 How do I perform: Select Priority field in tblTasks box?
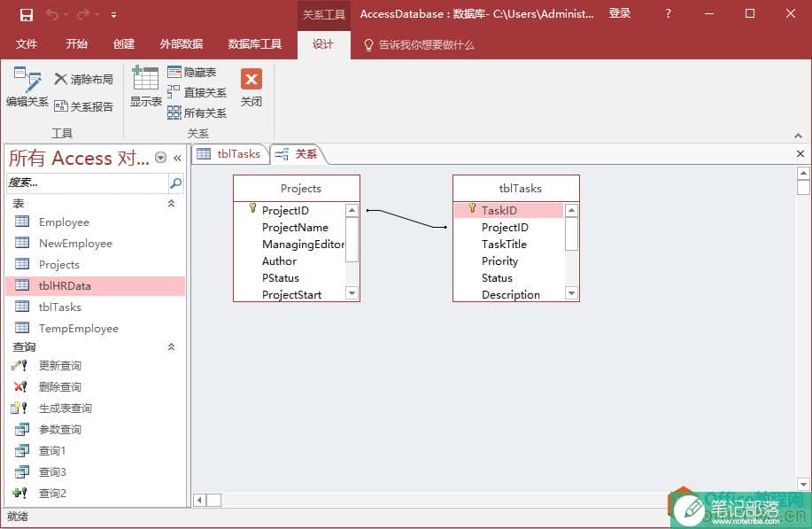[499, 261]
